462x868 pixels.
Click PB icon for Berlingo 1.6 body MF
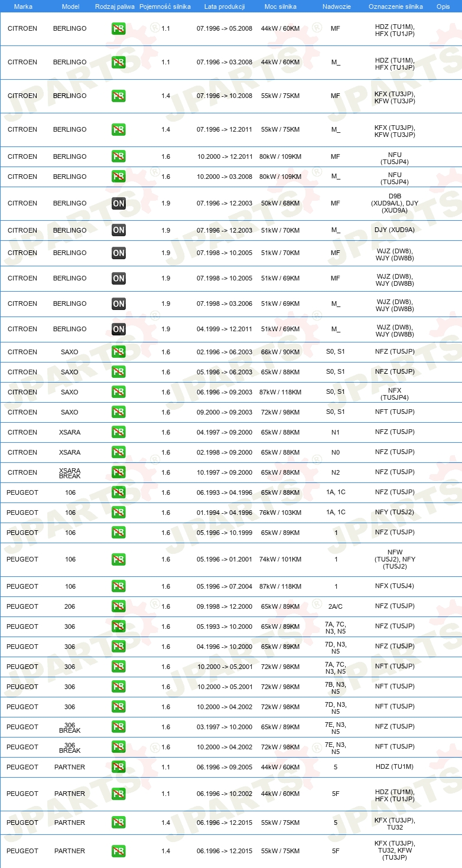click(119, 156)
